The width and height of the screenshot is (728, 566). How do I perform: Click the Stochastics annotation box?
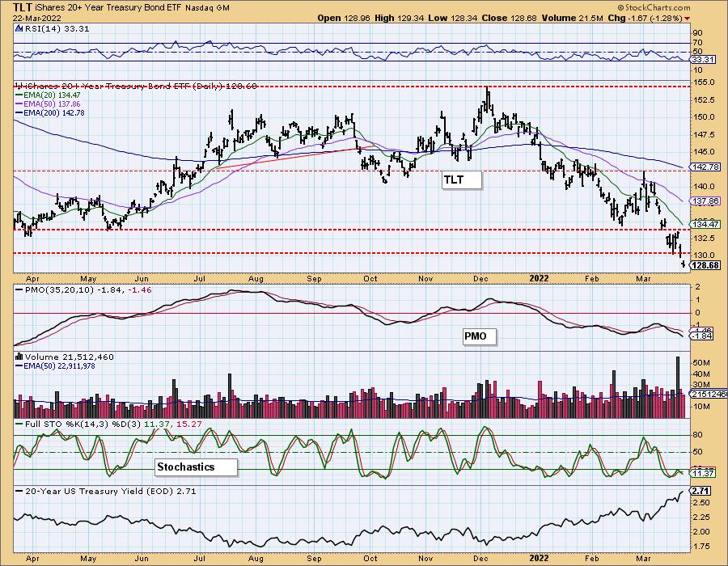point(196,467)
